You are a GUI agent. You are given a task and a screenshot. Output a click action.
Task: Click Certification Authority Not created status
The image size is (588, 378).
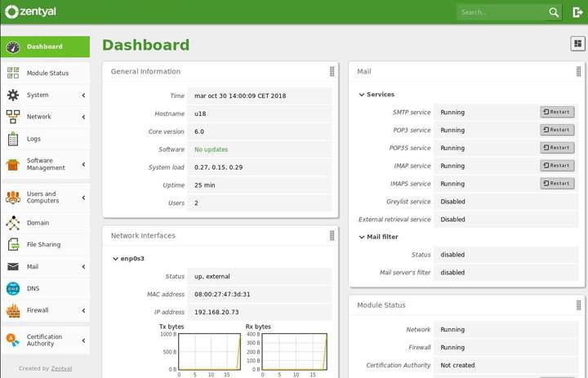(457, 365)
